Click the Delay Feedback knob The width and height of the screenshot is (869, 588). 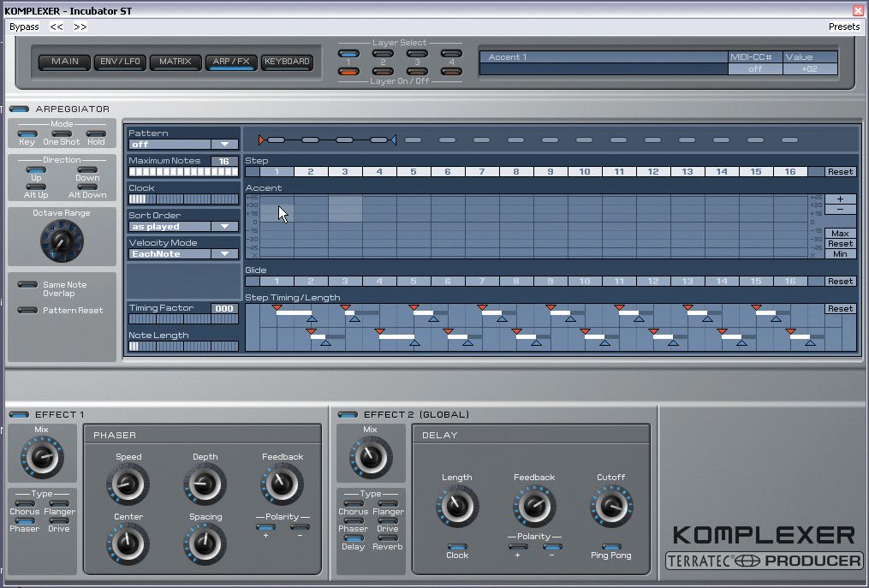pos(534,506)
